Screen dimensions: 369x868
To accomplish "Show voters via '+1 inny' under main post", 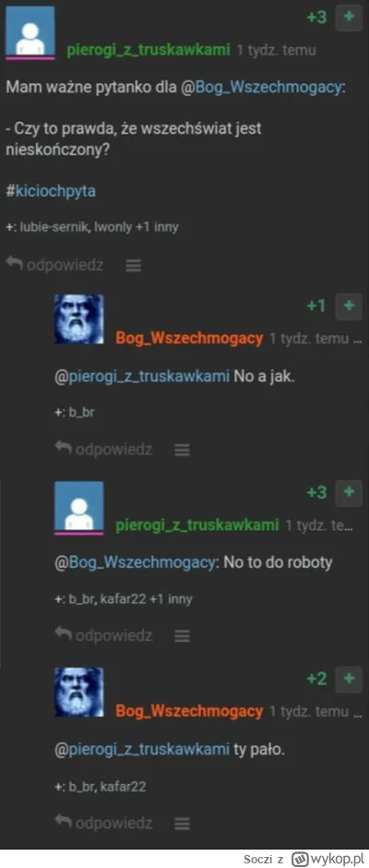I will tap(157, 227).
